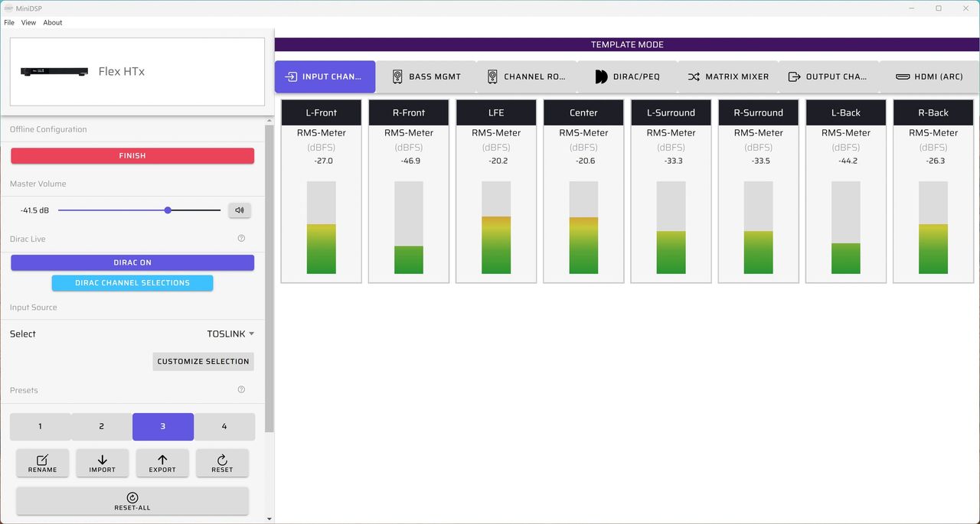Screen dimensions: 980x524
Task: Click the Reset preset circular-arrow button
Action: coord(222,463)
